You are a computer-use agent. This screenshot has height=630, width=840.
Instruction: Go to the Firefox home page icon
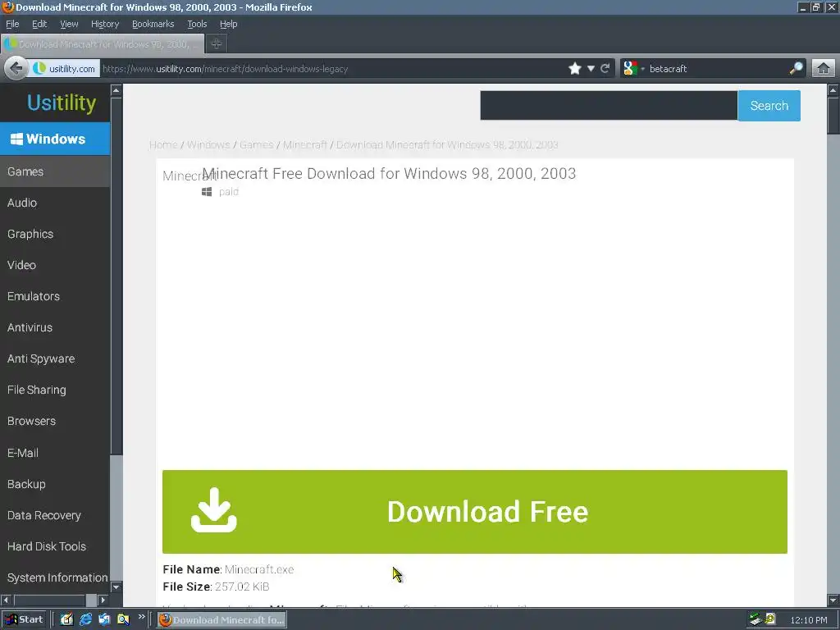click(824, 69)
